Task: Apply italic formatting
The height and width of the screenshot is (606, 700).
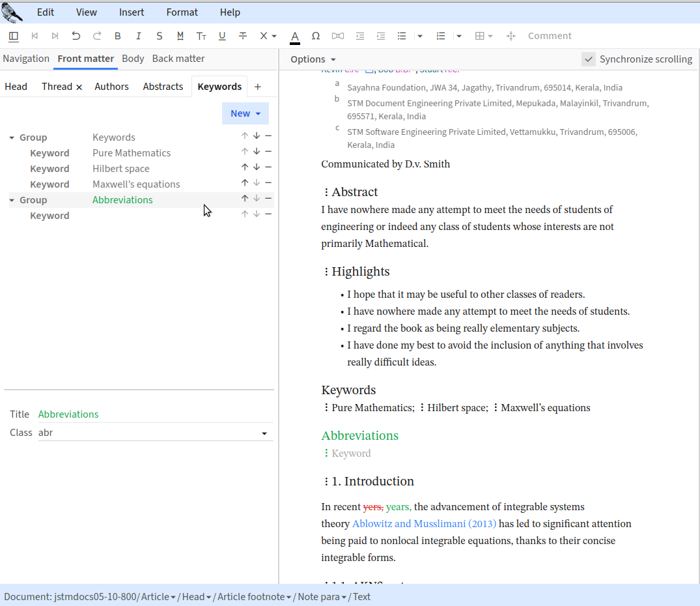Action: point(139,36)
